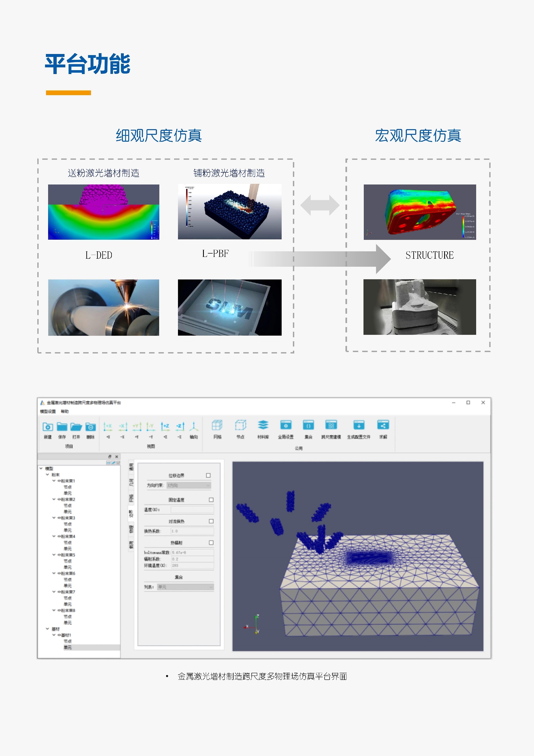The image size is (534, 756).
Task: Click the 换热系数 input field
Action: click(192, 531)
